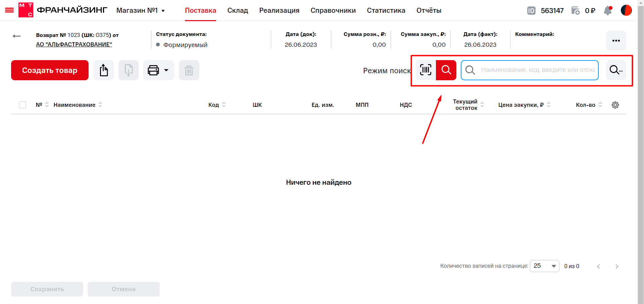Open the Поставка tab
Image resolution: width=644 pixels, height=304 pixels.
pyautogui.click(x=200, y=10)
